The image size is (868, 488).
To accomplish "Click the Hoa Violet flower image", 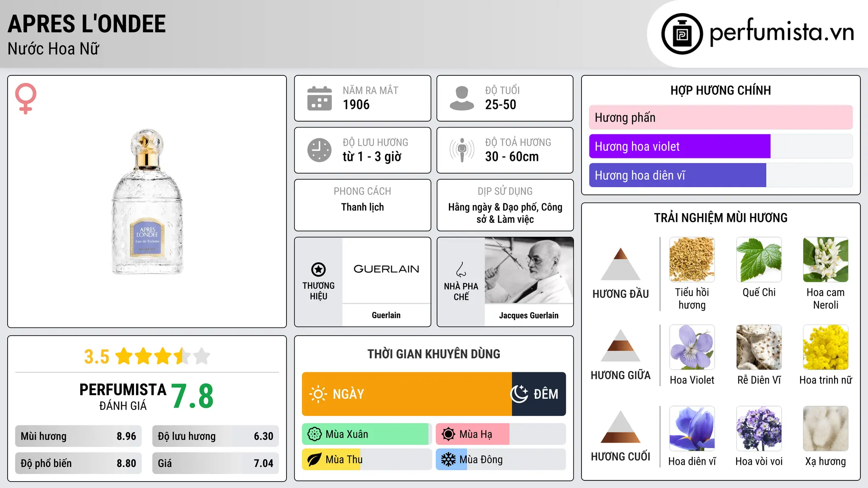I will pyautogui.click(x=692, y=347).
